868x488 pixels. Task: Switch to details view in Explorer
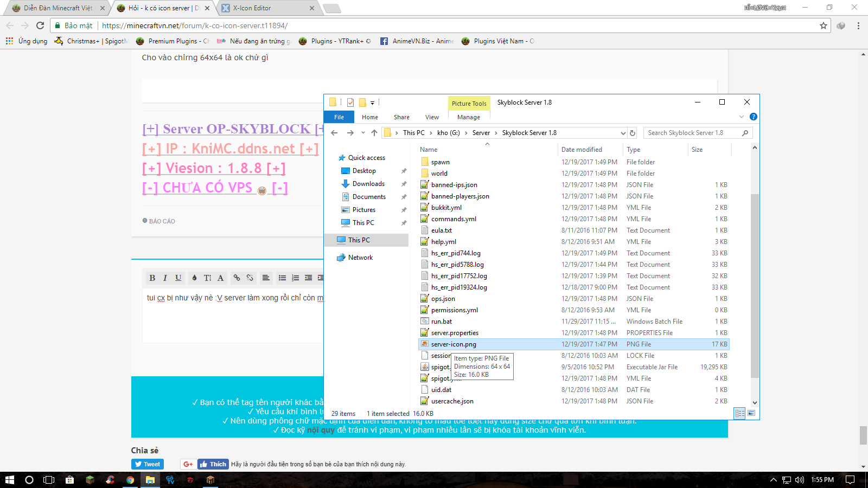click(739, 413)
